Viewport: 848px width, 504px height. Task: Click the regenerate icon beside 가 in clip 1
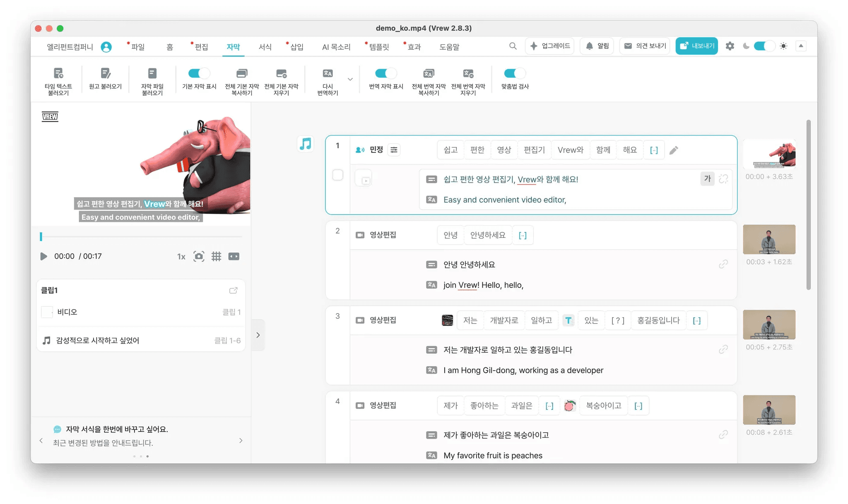pyautogui.click(x=723, y=178)
